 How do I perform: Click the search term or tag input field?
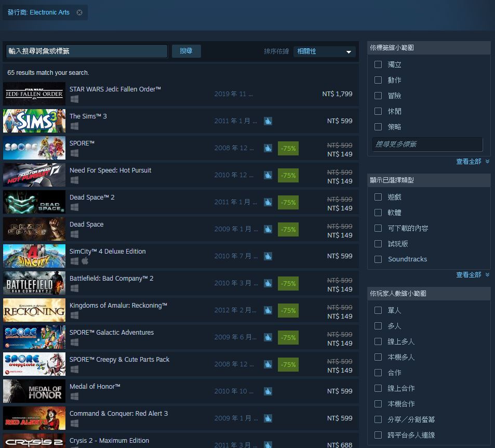[87, 51]
